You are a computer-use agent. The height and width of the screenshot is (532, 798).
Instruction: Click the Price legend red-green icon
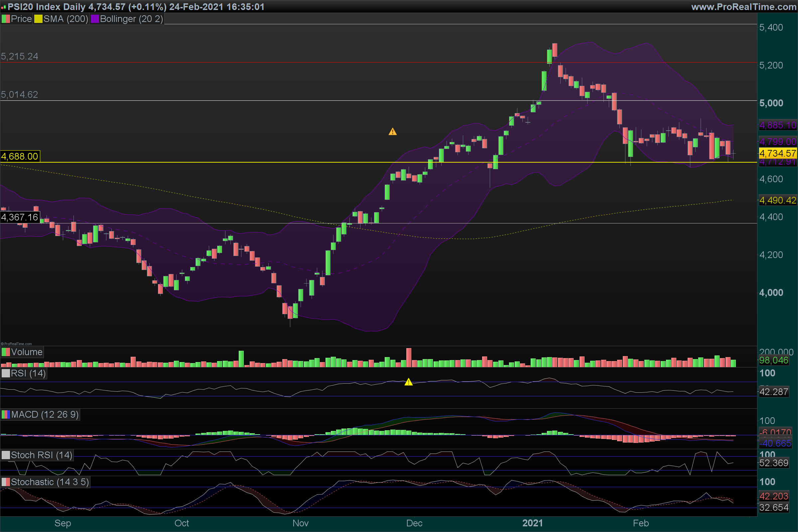tap(5, 19)
